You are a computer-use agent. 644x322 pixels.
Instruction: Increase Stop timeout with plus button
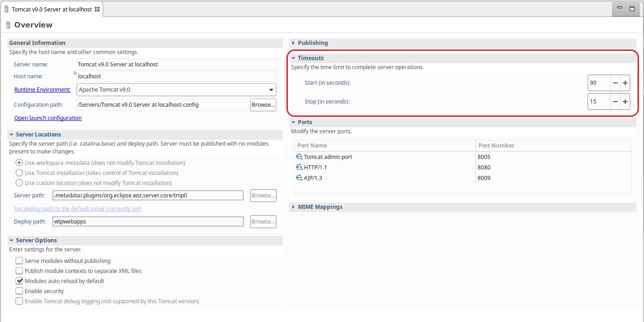625,102
